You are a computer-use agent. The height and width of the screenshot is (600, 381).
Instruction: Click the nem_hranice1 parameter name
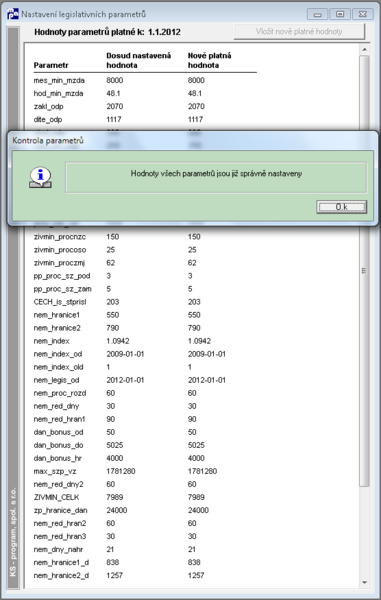pyautogui.click(x=57, y=315)
